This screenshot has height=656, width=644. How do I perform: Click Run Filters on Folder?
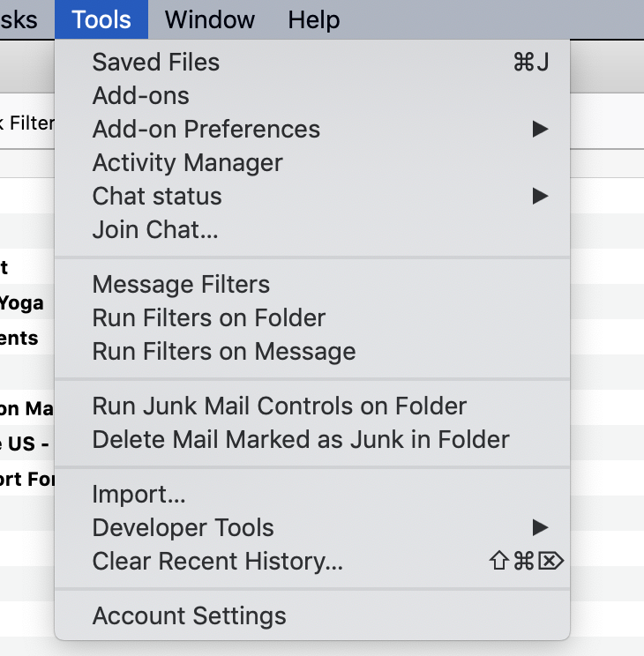[209, 318]
